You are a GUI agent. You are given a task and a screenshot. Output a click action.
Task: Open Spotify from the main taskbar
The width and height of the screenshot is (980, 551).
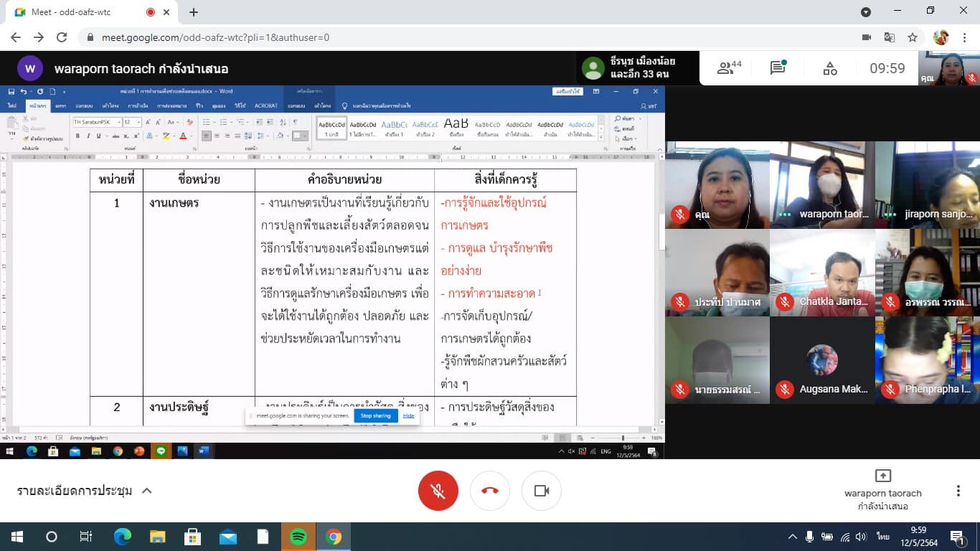coord(298,537)
